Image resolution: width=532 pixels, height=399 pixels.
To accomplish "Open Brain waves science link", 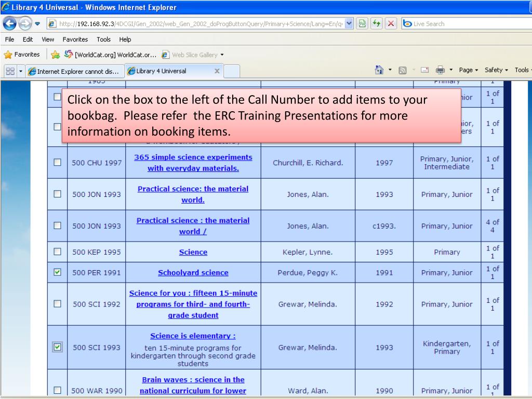I will coord(193,385).
